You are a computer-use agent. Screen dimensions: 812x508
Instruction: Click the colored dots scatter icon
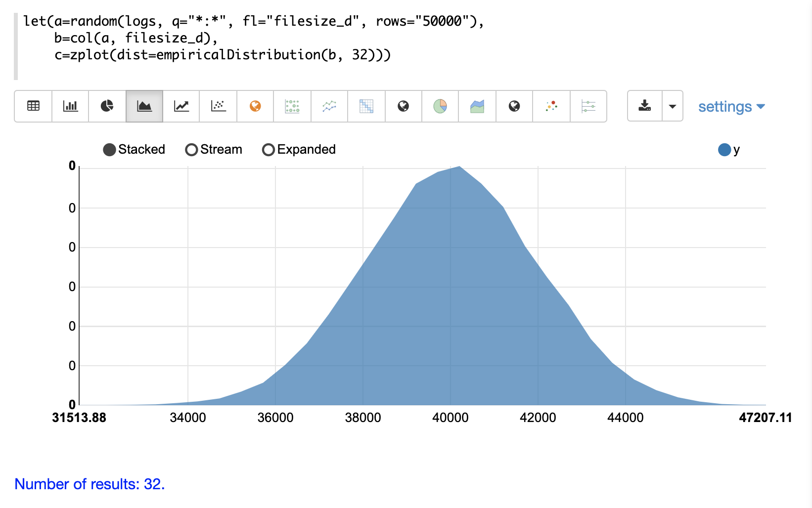coord(551,106)
